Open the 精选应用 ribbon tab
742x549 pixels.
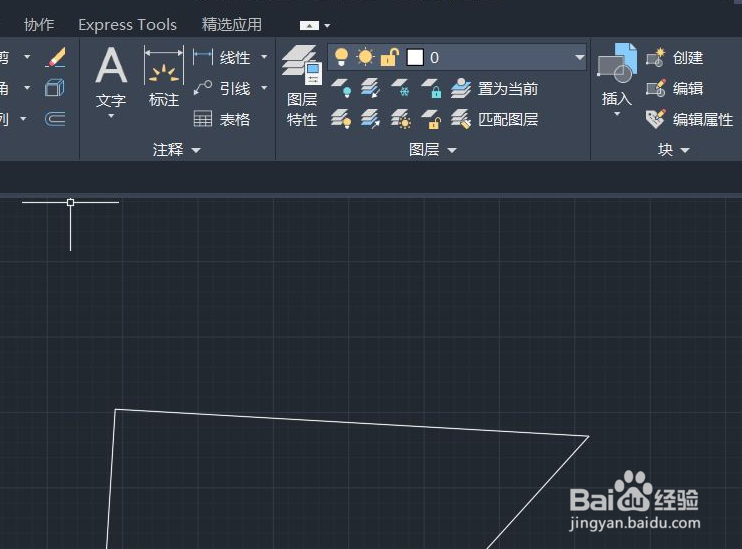(231, 25)
